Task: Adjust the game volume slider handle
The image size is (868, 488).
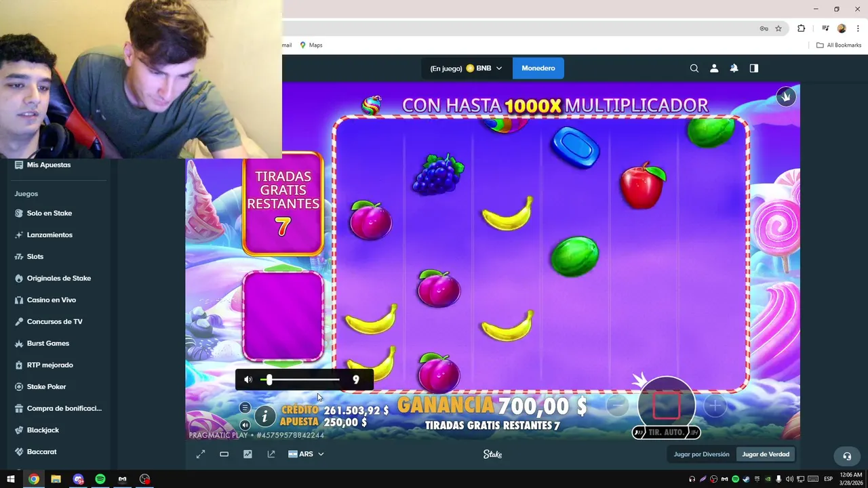Action: [x=269, y=380]
